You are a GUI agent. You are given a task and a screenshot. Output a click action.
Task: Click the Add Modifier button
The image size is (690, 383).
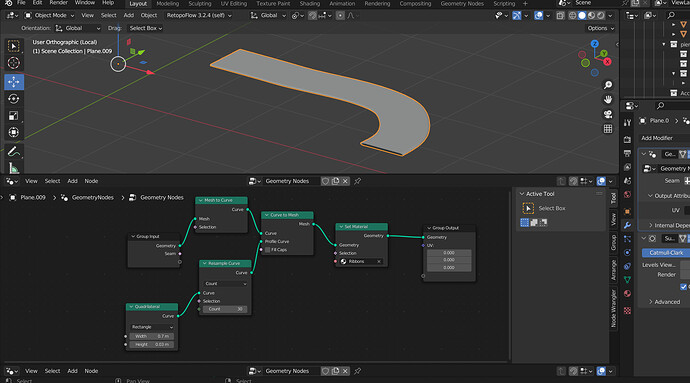(665, 138)
